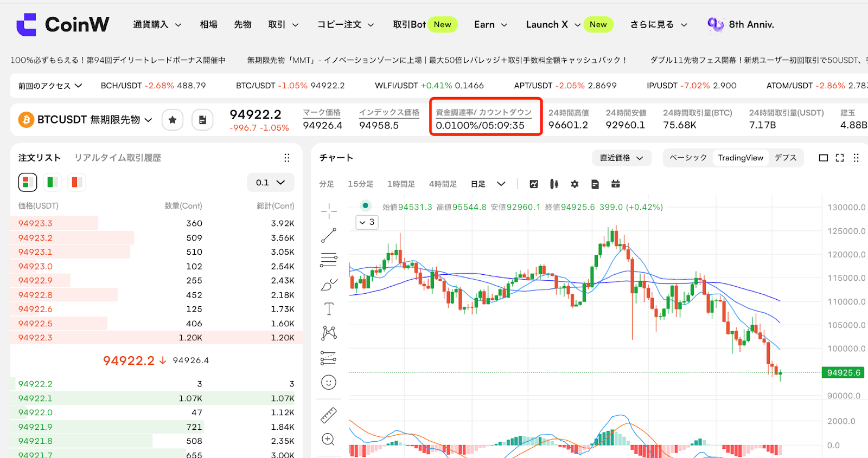The height and width of the screenshot is (458, 868).
Task: Open chart settings gear
Action: click(575, 184)
